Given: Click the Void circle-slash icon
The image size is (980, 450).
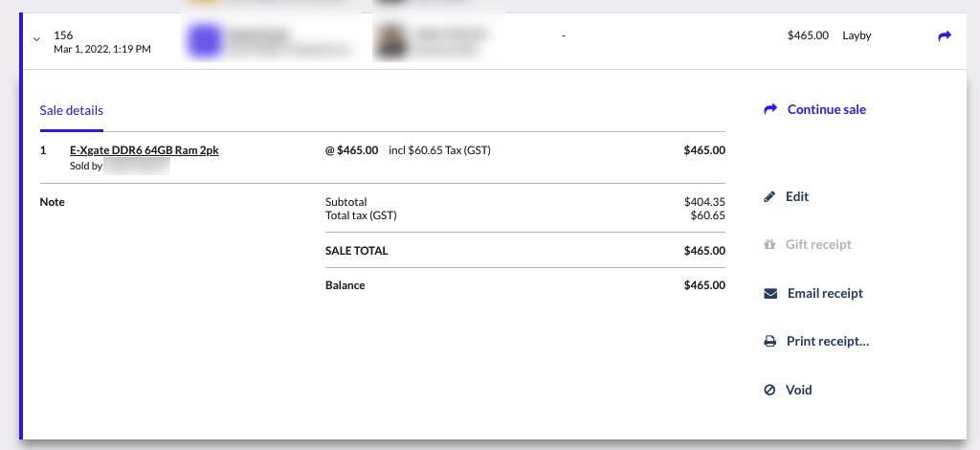Looking at the screenshot, I should click(x=769, y=391).
